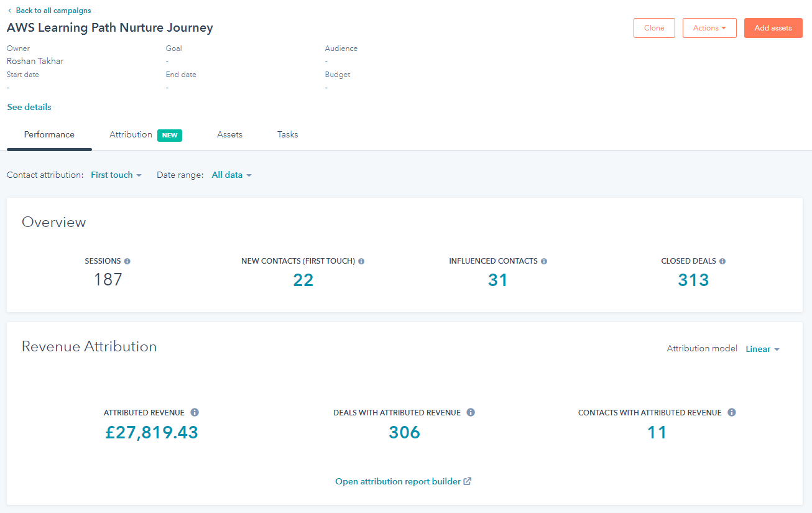Viewport: 812px width, 513px height.
Task: Click the Closed Deals info icon
Action: [x=722, y=262]
